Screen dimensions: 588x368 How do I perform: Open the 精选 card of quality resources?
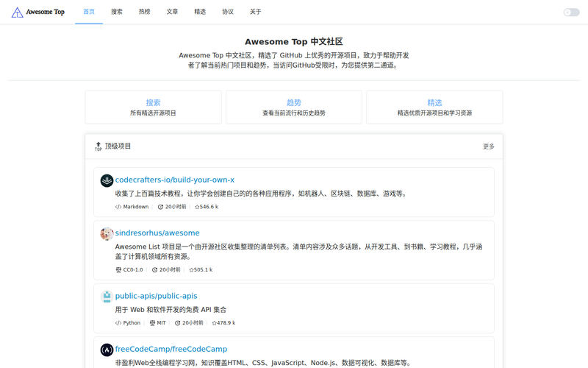(434, 107)
